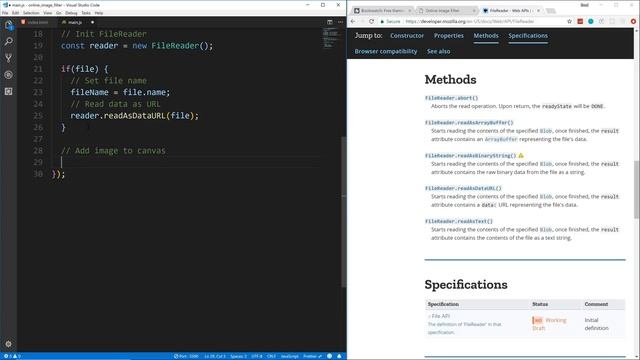
Task: Jump to See also section
Action: [438, 51]
